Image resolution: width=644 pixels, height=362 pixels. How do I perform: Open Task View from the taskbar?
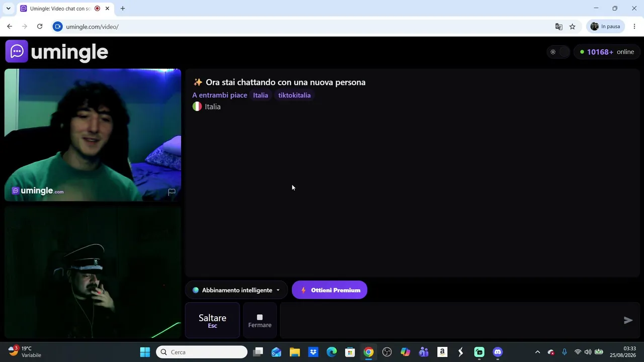pyautogui.click(x=258, y=352)
